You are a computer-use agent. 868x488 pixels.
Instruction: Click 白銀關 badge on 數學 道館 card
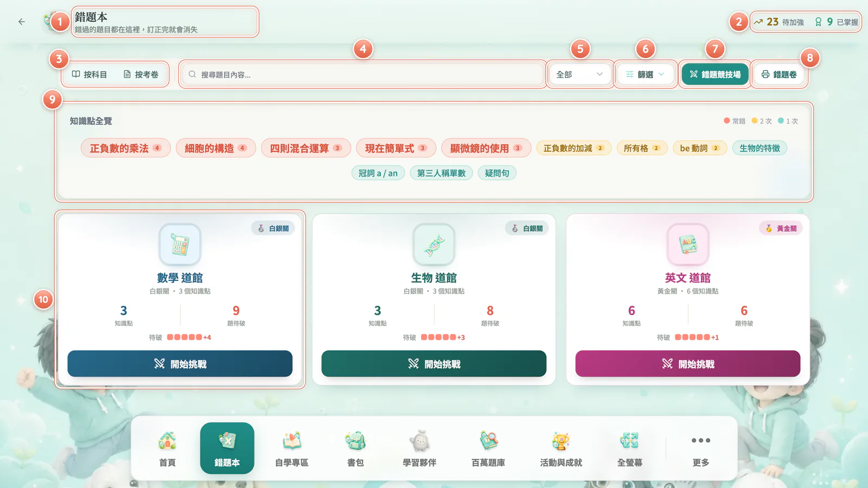click(x=273, y=228)
